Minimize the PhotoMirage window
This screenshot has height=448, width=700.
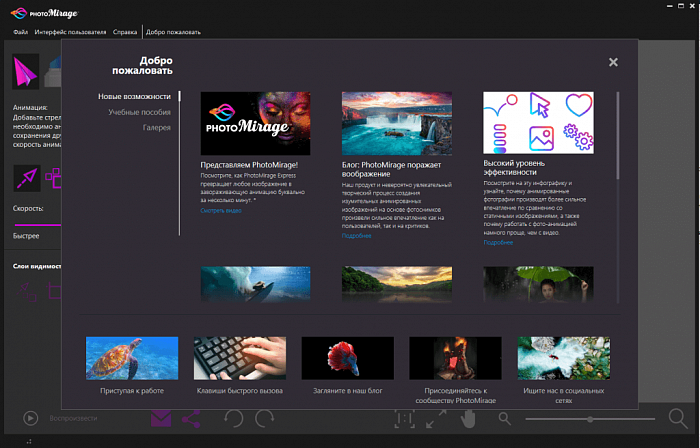click(670, 6)
